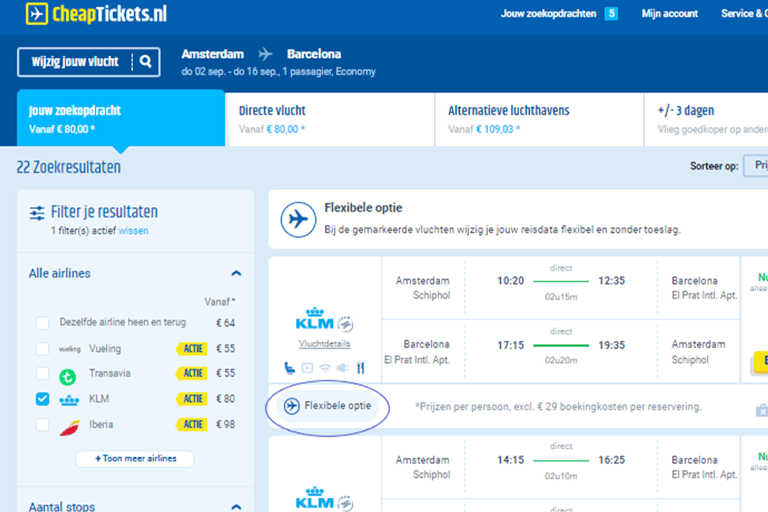The height and width of the screenshot is (512, 768).
Task: Open the CheapTickets.nl logo home link
Action: tap(96, 14)
